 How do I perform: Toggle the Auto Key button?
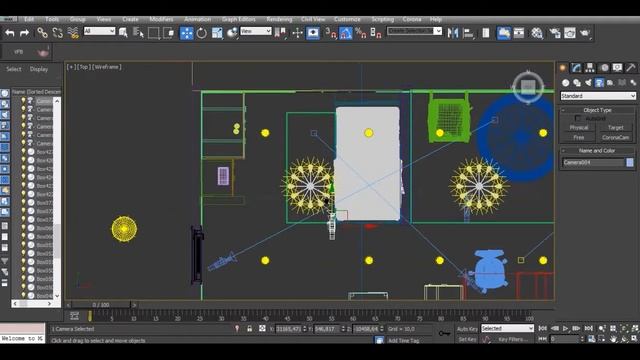tap(467, 329)
